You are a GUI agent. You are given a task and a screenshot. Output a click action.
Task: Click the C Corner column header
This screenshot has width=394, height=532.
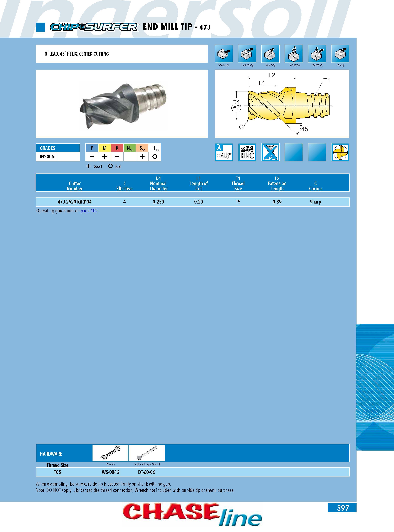pos(316,186)
